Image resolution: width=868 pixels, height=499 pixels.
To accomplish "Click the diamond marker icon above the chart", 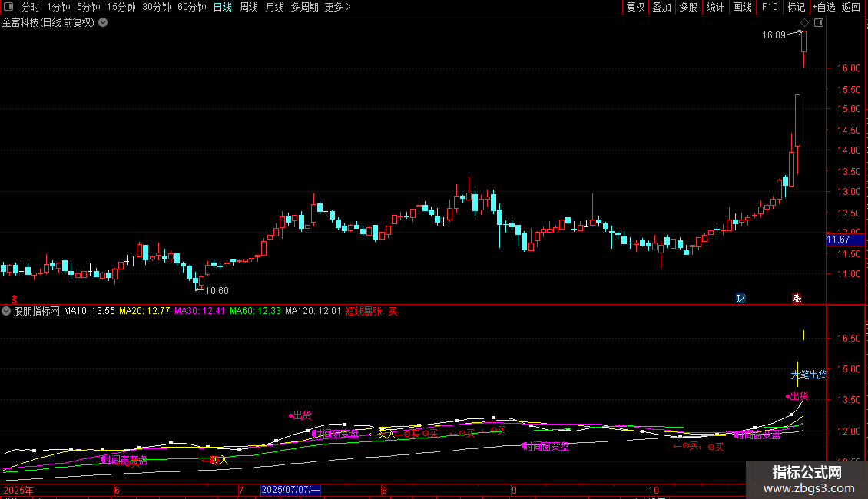I will click(805, 23).
